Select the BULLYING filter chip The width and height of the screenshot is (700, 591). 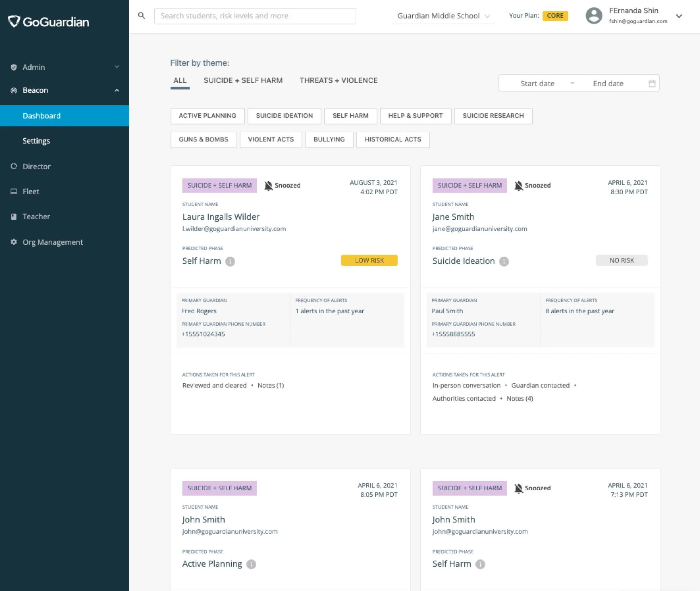click(x=329, y=139)
